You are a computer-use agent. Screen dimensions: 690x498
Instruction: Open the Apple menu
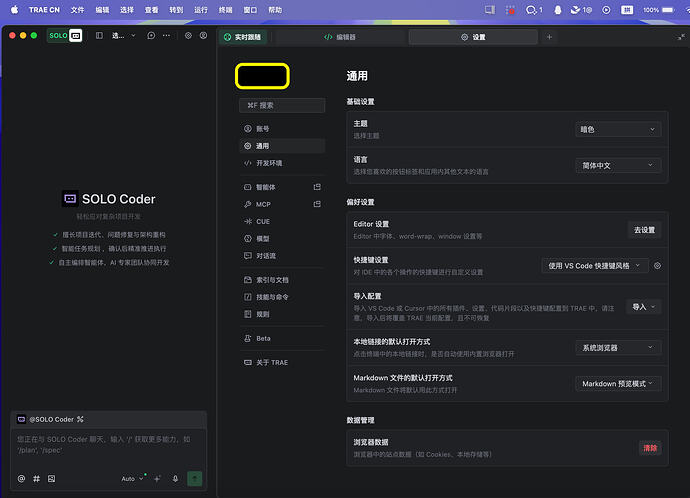tap(15, 10)
